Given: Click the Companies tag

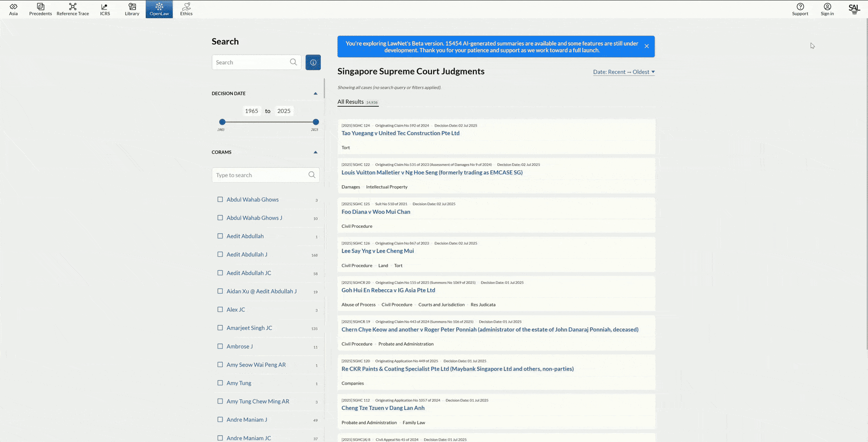Looking at the screenshot, I should pos(353,384).
